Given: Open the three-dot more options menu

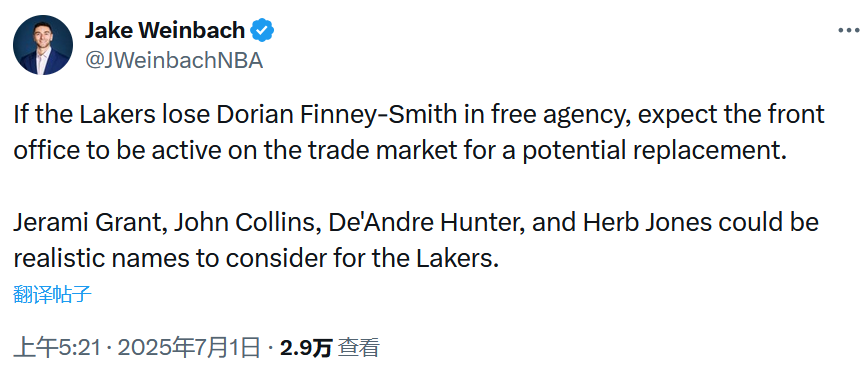Looking at the screenshot, I should (850, 31).
